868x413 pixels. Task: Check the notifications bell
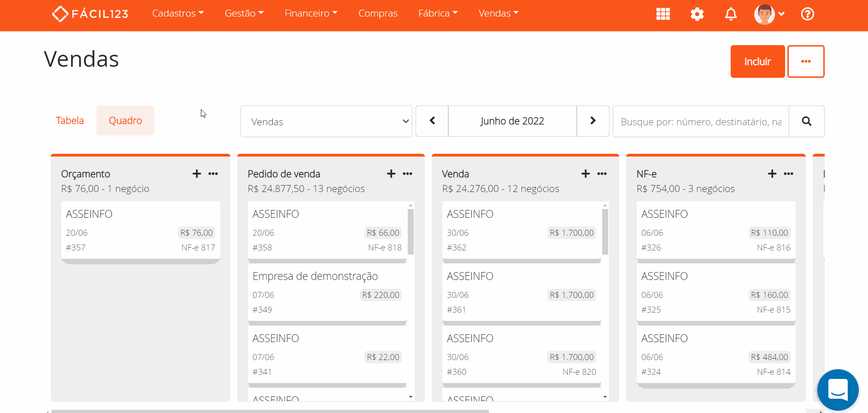731,14
